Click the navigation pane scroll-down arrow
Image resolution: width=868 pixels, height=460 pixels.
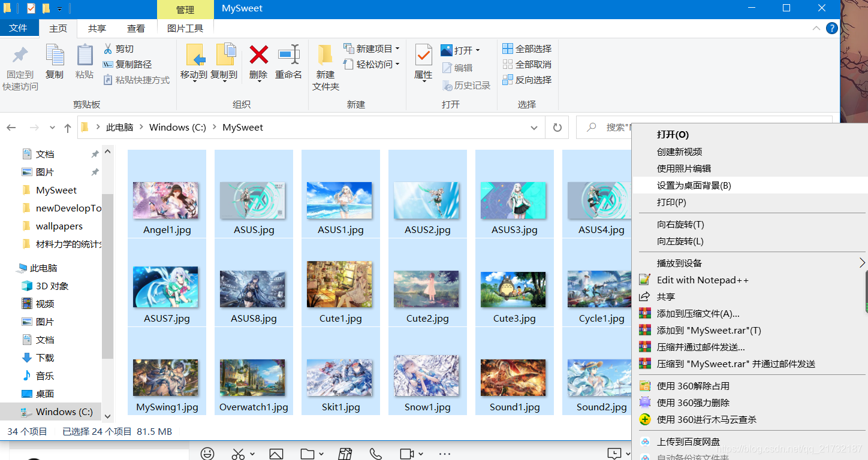tap(107, 416)
